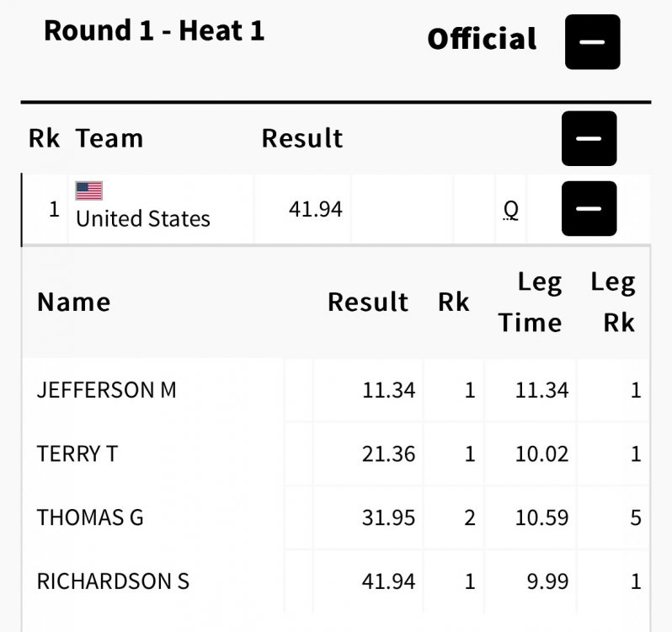The height and width of the screenshot is (632, 672).
Task: Collapse the results table with minus button
Action: point(589,138)
